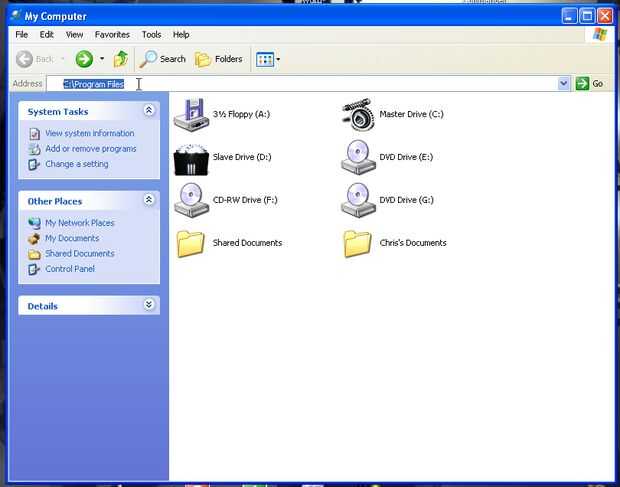
Task: Click the Master Drive (C:) label text
Action: point(412,114)
